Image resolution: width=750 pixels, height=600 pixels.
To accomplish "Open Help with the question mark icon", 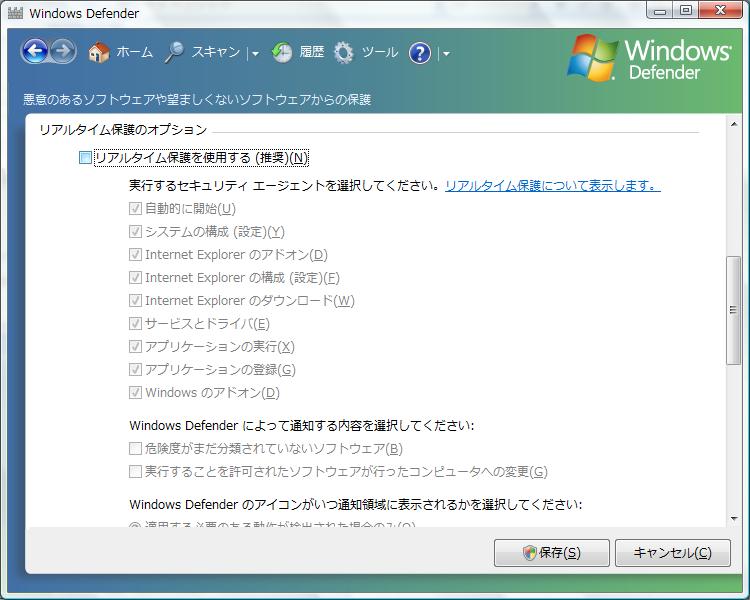I will tap(419, 53).
